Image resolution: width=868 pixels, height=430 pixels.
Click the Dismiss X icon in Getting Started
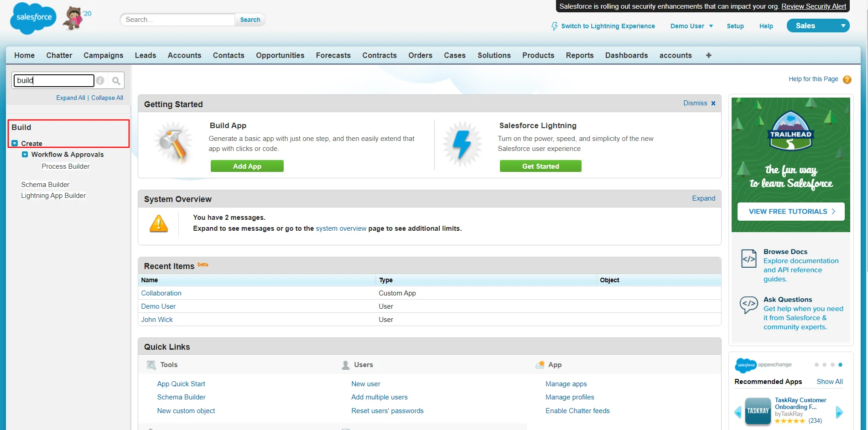tap(713, 104)
